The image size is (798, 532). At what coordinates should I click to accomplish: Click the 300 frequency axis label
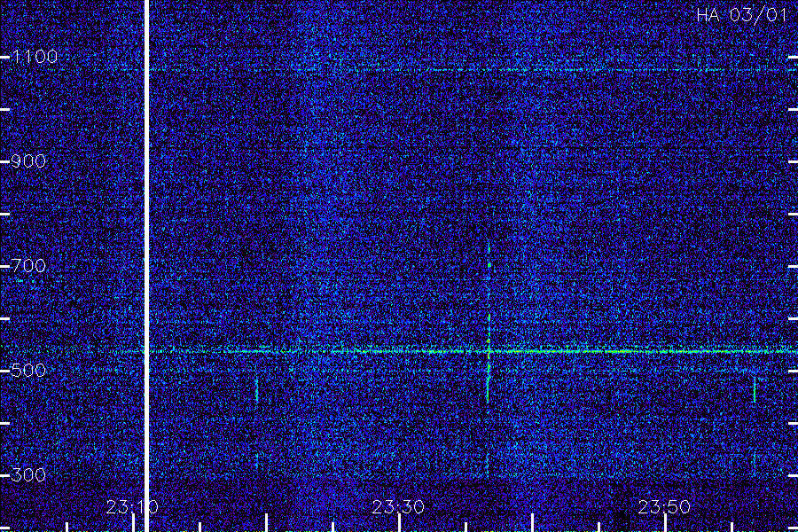click(28, 475)
